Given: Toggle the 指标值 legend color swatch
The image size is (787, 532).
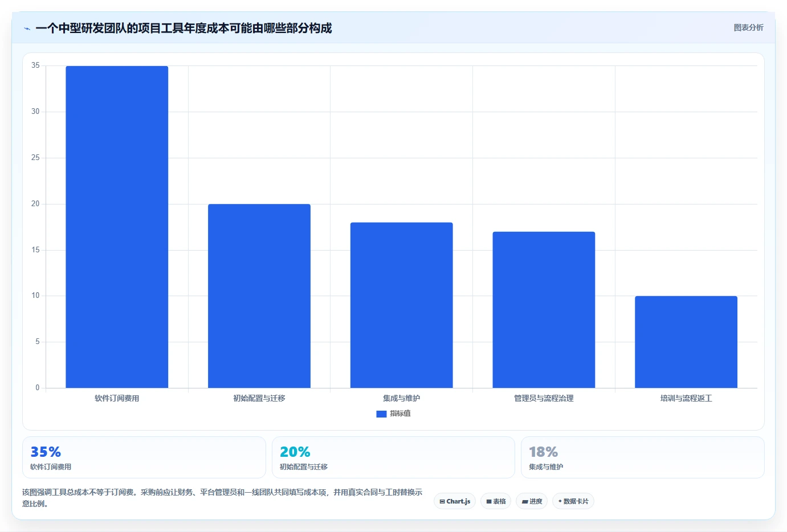Looking at the screenshot, I should (x=381, y=414).
